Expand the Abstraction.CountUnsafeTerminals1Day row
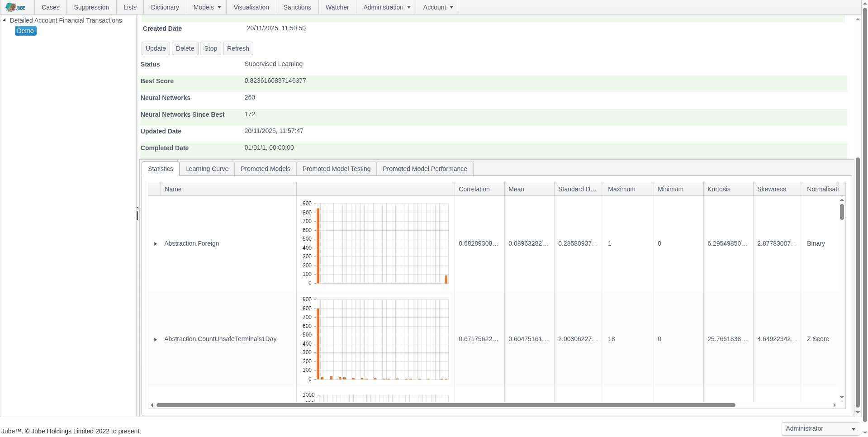 click(x=156, y=339)
